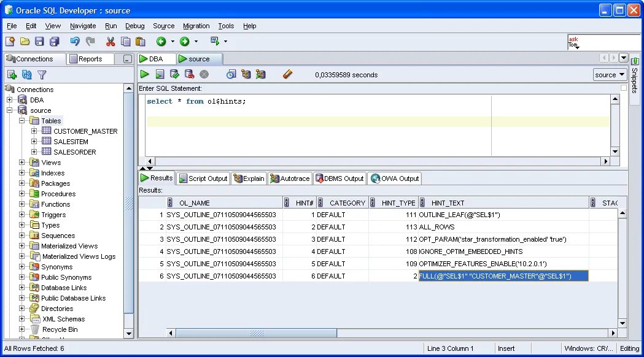The width and height of the screenshot is (644, 357).
Task: Click the Cut scissors icon
Action: click(x=111, y=41)
